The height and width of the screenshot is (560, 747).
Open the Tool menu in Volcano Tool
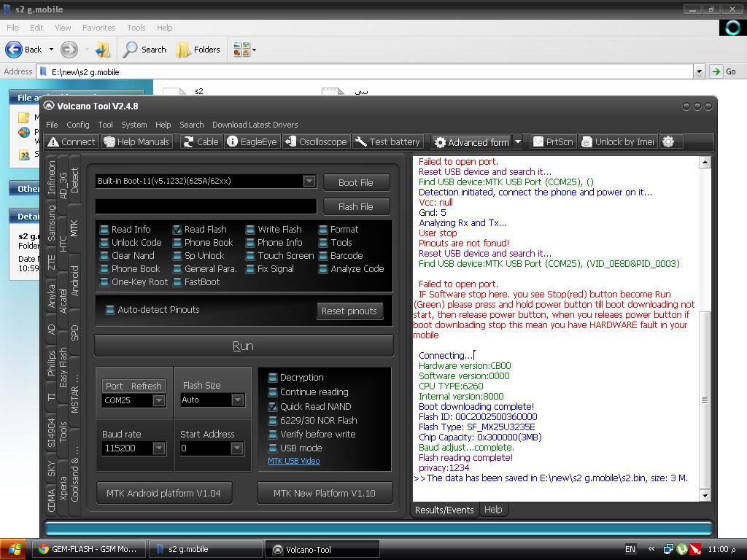pyautogui.click(x=105, y=125)
